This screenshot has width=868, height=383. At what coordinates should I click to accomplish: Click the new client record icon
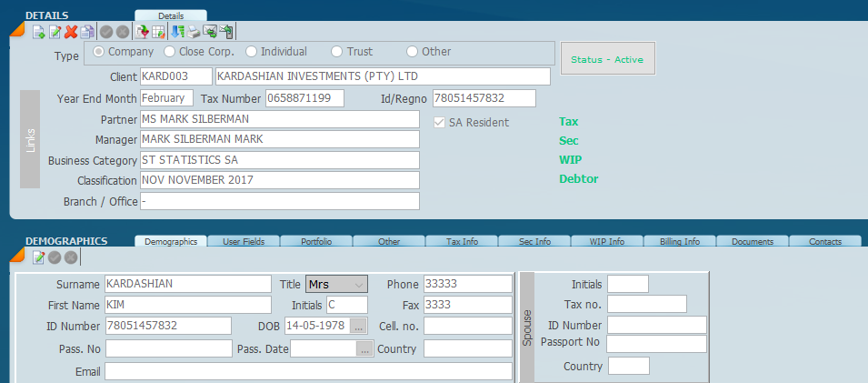(x=38, y=32)
